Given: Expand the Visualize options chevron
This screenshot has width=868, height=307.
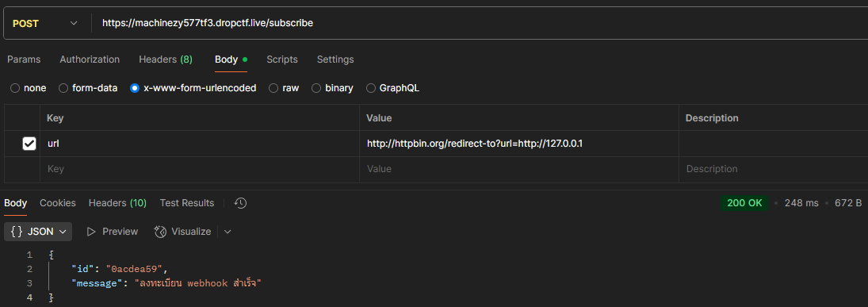Looking at the screenshot, I should 227,232.
